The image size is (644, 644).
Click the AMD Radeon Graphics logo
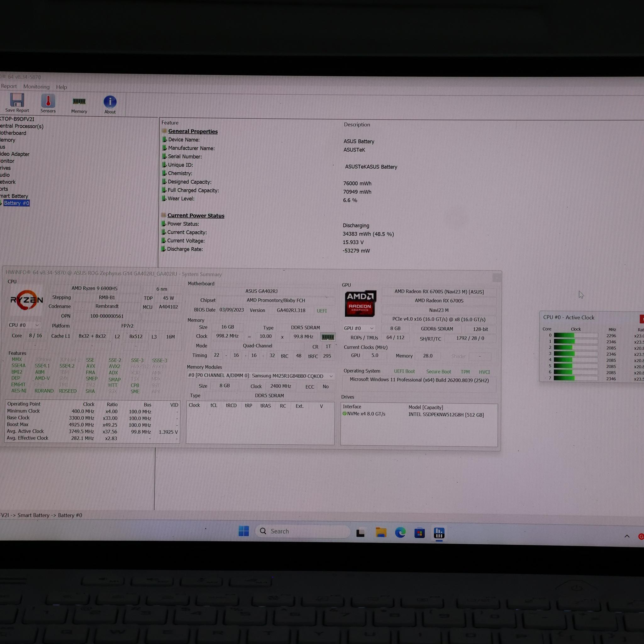360,303
